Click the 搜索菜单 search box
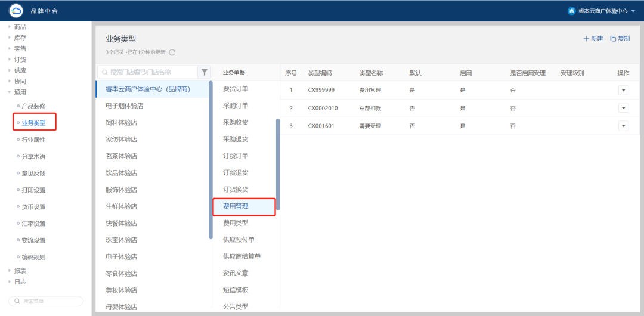The height and width of the screenshot is (316, 644). tap(47, 302)
